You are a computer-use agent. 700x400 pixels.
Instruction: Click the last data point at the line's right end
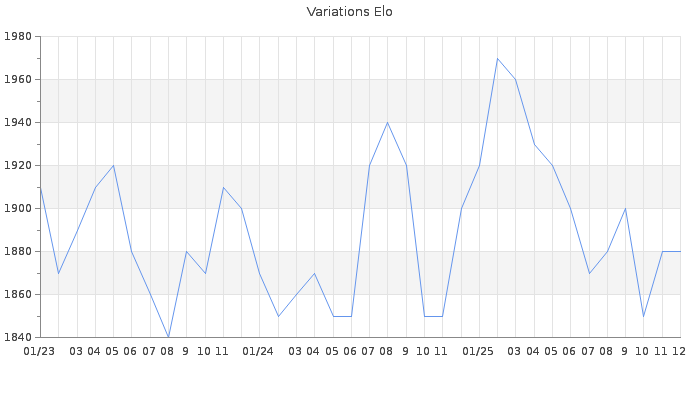tap(680, 251)
